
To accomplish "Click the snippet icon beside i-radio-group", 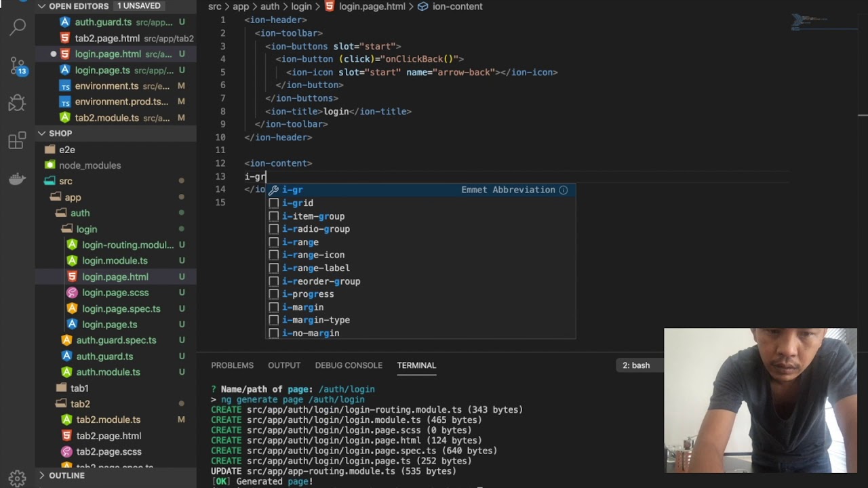I will [273, 229].
